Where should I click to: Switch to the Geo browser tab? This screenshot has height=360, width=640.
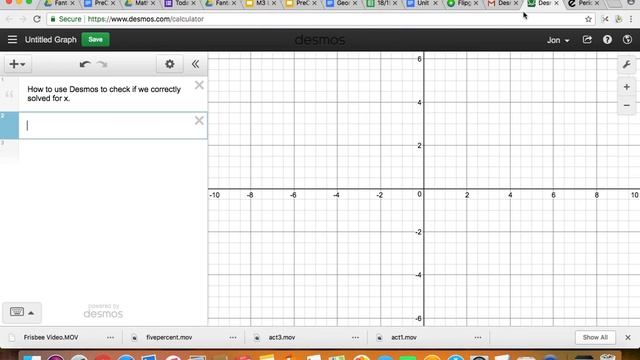pyautogui.click(x=342, y=3)
